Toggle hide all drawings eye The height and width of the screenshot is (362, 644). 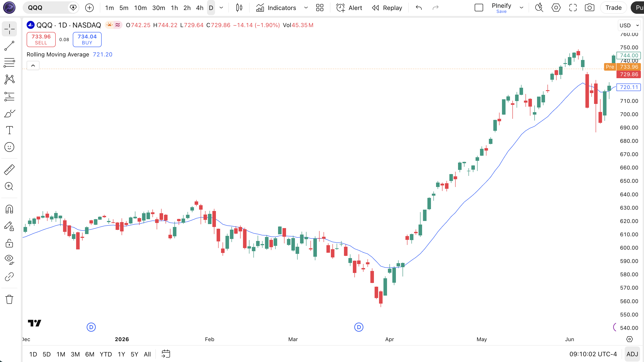(x=9, y=260)
